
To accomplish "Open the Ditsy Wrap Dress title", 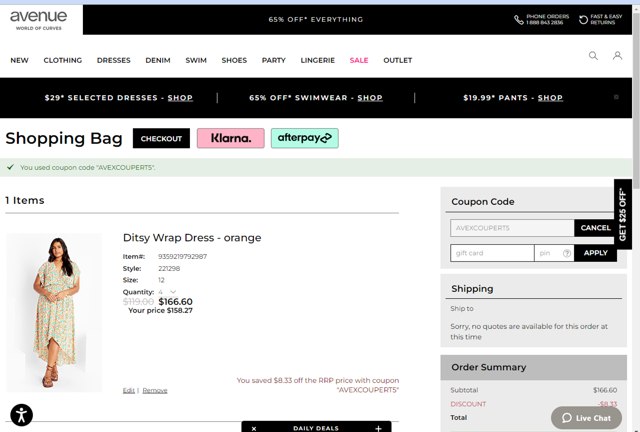I will pyautogui.click(x=192, y=238).
